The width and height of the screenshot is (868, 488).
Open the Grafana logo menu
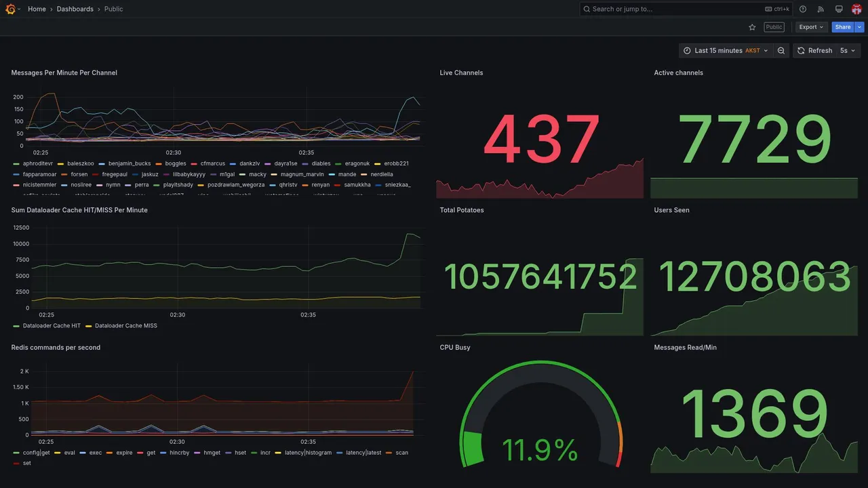11,9
